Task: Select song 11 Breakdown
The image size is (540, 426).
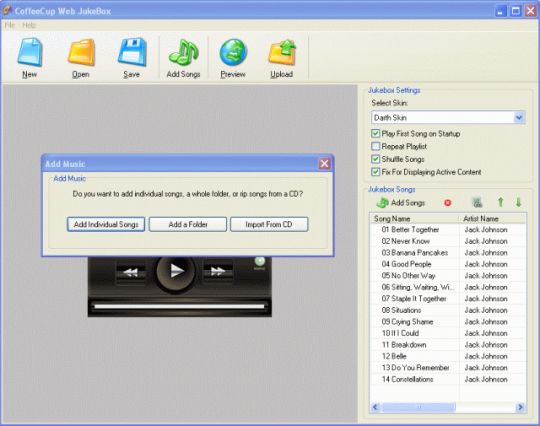Action: click(x=404, y=345)
